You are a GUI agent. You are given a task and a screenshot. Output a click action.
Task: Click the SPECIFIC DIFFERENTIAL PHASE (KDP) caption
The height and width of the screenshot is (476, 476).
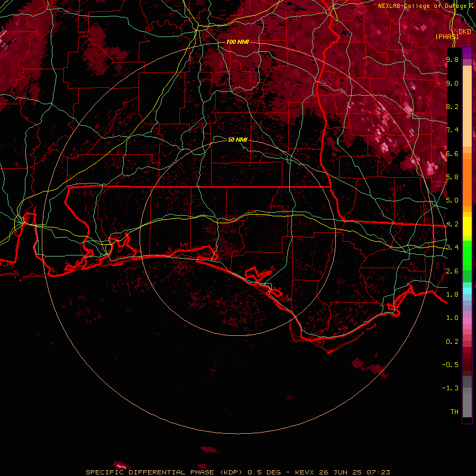click(164, 472)
